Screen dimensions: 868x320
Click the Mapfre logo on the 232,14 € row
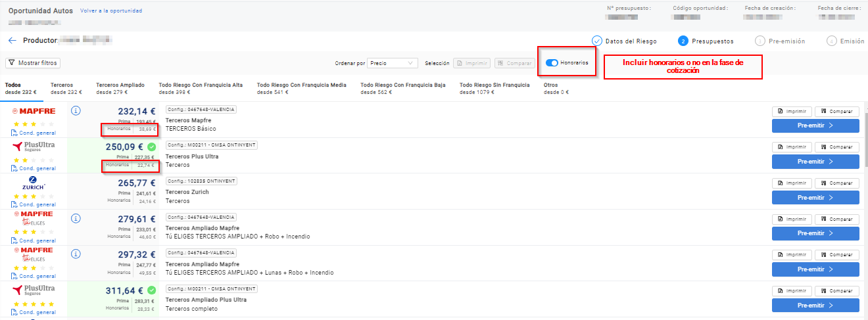pyautogui.click(x=34, y=111)
